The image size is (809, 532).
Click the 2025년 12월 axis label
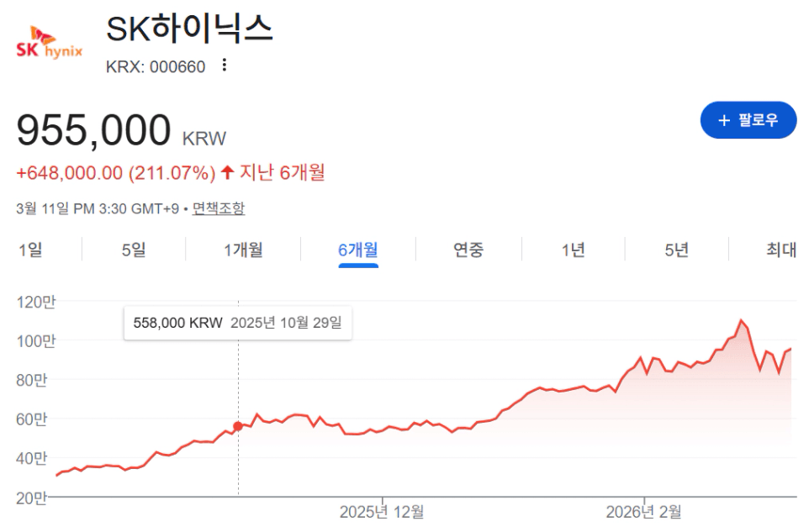tap(382, 511)
